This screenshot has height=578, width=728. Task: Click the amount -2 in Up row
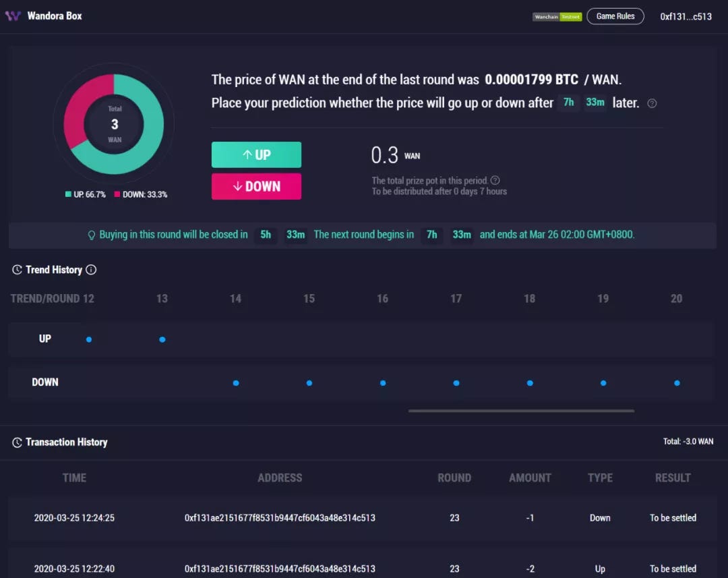point(530,569)
